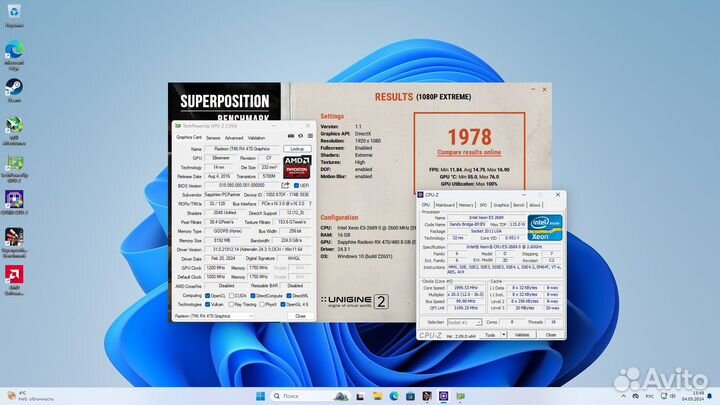This screenshot has height=405, width=720.
Task: Switch the input language indicator in the tray
Action: coord(649,396)
